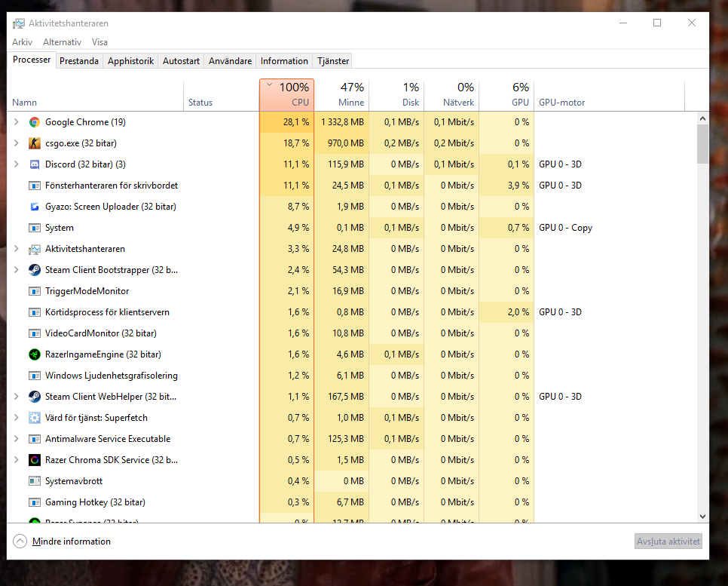This screenshot has width=728, height=586.
Task: Click the csgo.exe process icon
Action: [x=35, y=143]
